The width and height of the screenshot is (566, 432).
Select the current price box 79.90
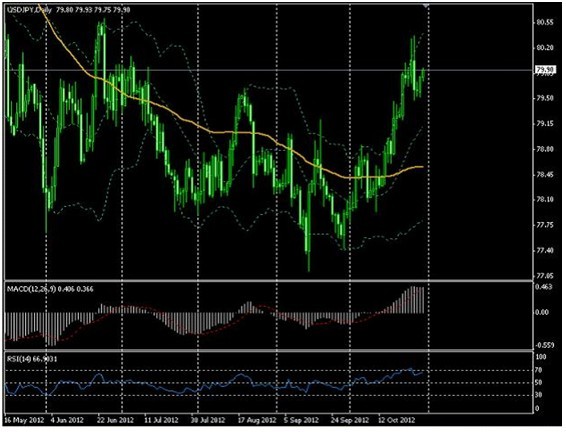click(x=546, y=69)
